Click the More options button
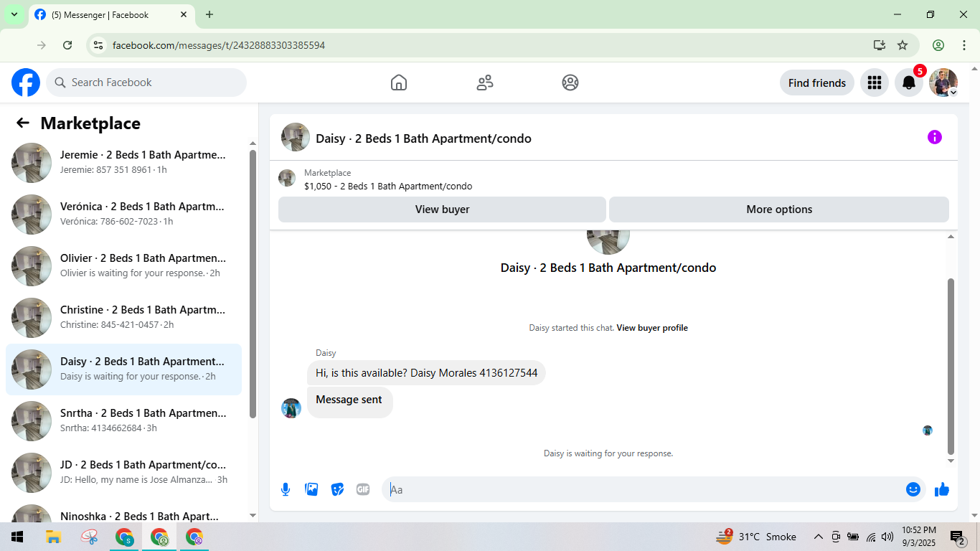This screenshot has height=551, width=980. pyautogui.click(x=779, y=209)
